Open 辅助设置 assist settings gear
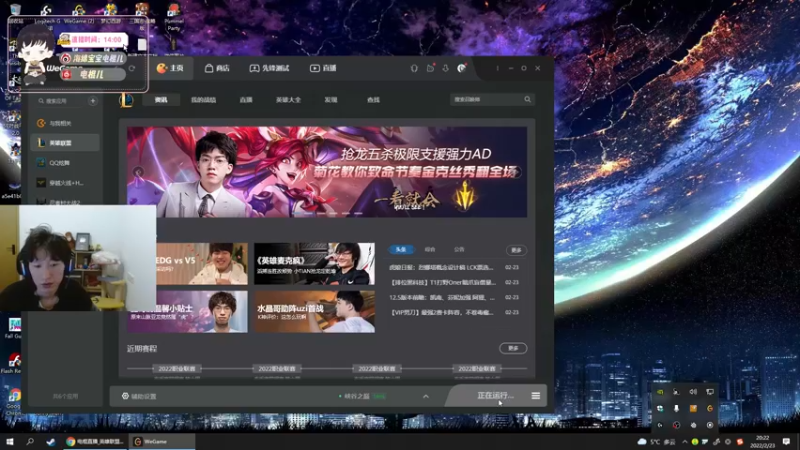Viewport: 800px width, 450px height. [x=139, y=396]
